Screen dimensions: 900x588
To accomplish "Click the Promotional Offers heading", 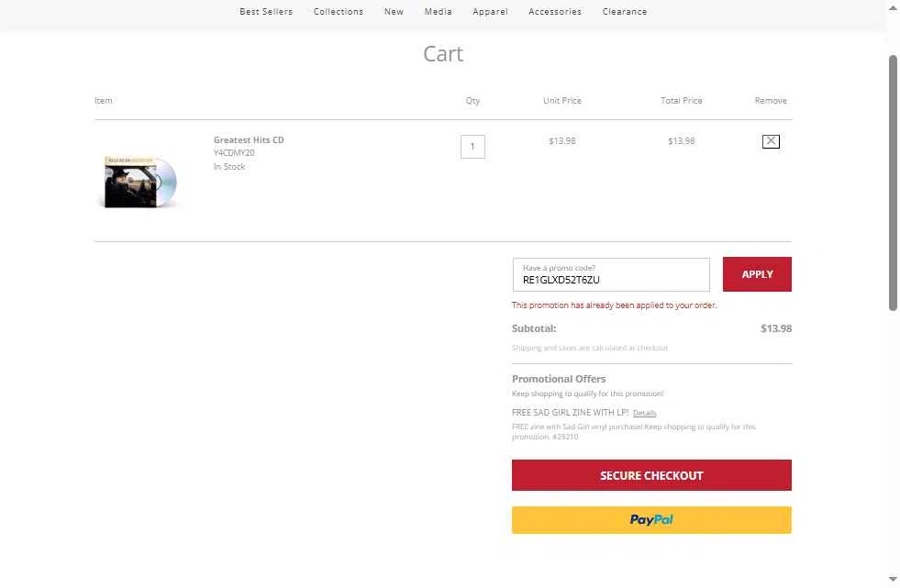I will (559, 379).
